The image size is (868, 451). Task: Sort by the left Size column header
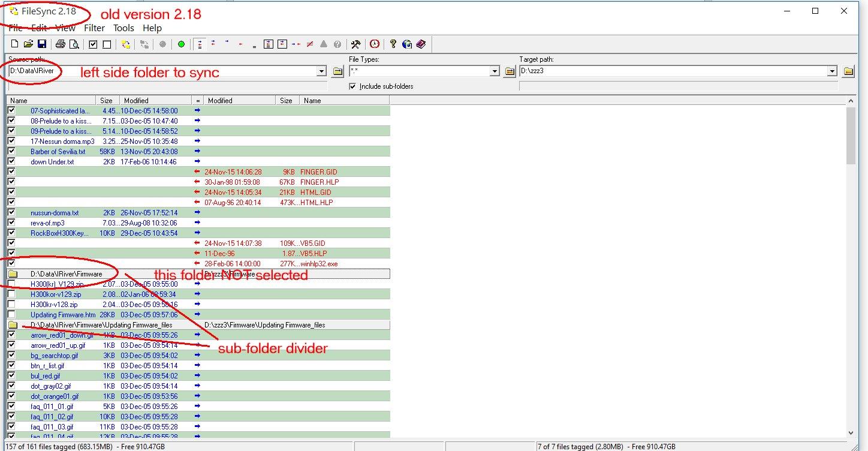(107, 100)
